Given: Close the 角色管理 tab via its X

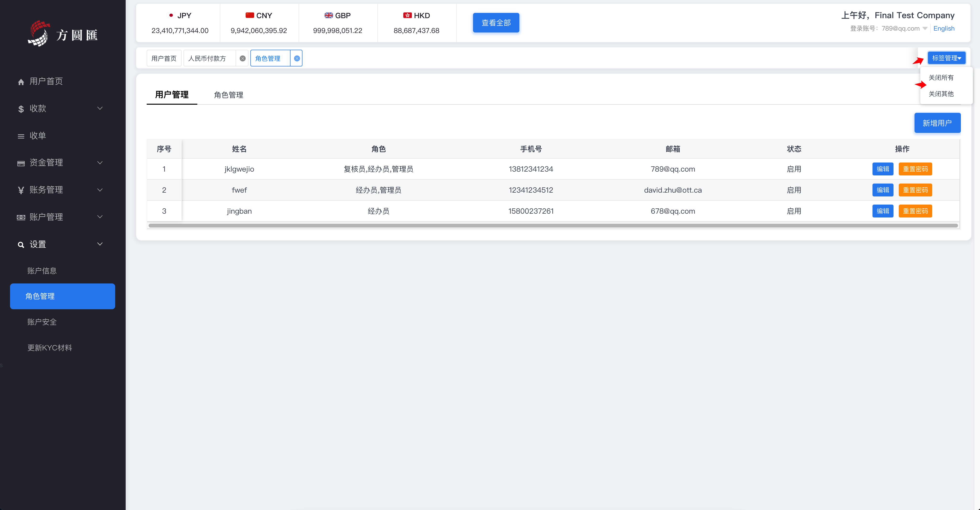Looking at the screenshot, I should click(x=297, y=58).
